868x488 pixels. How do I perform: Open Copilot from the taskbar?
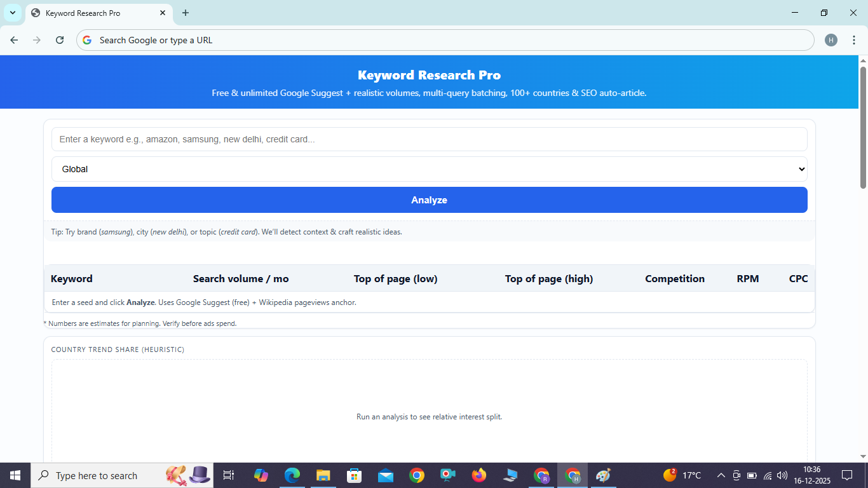pyautogui.click(x=261, y=475)
